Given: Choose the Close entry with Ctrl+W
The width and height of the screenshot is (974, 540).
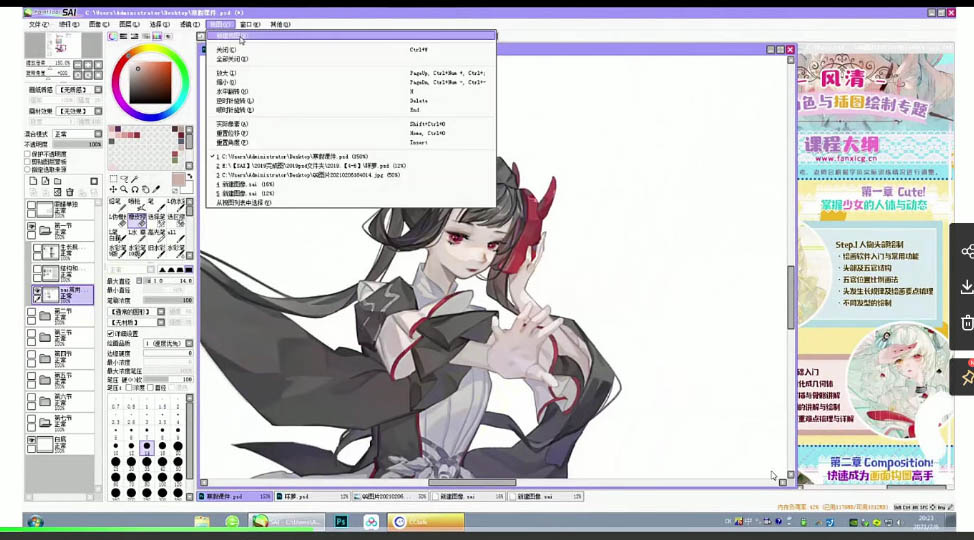Looking at the screenshot, I should [x=351, y=50].
